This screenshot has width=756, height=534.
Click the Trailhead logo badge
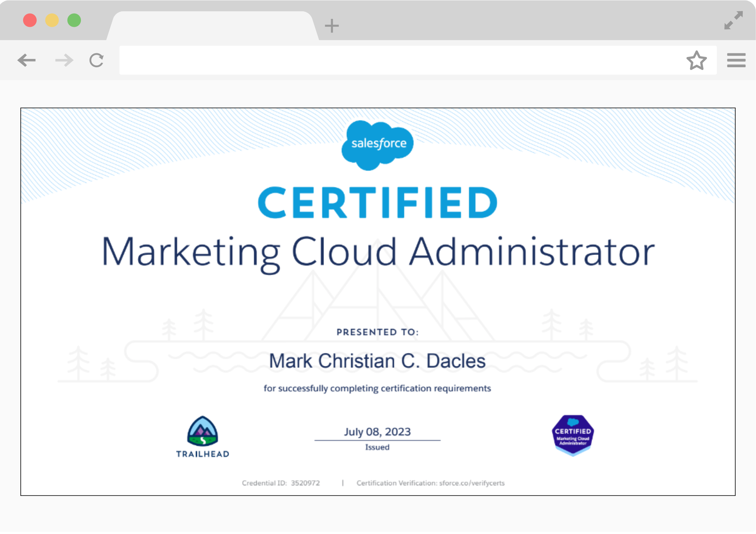203,437
